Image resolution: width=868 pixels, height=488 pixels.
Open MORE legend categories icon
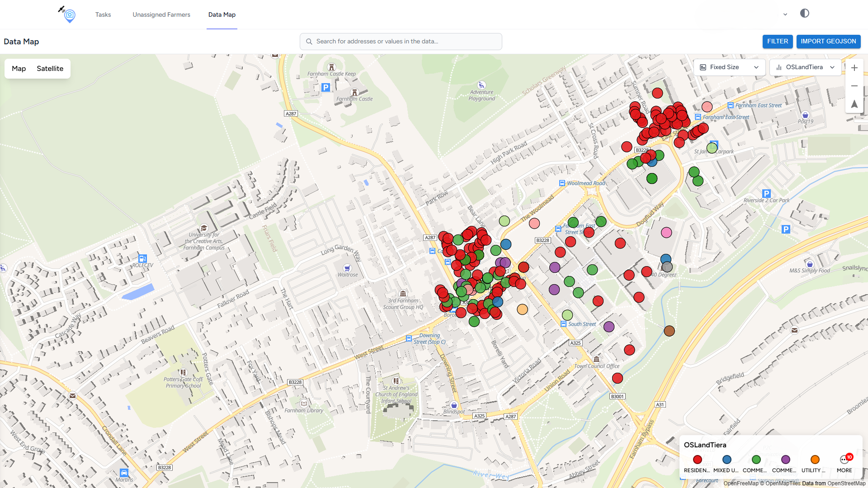point(844,460)
